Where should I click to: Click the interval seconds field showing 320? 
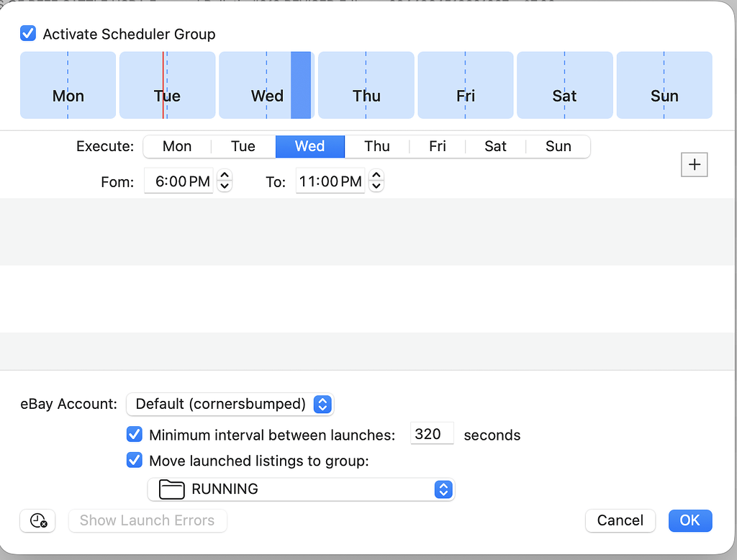point(432,433)
